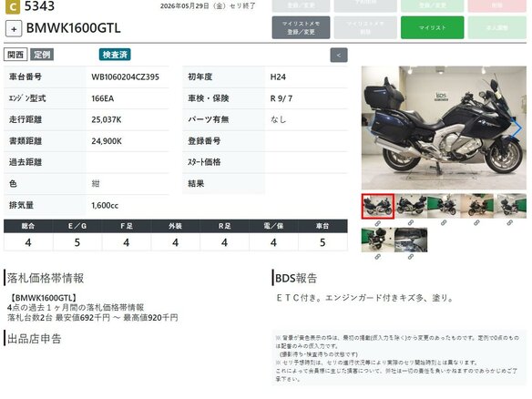
Task: Click the color value 紺
Action: [x=96, y=183]
